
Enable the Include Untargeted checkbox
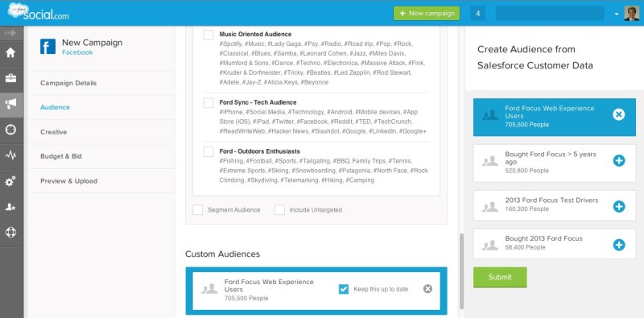(x=279, y=210)
